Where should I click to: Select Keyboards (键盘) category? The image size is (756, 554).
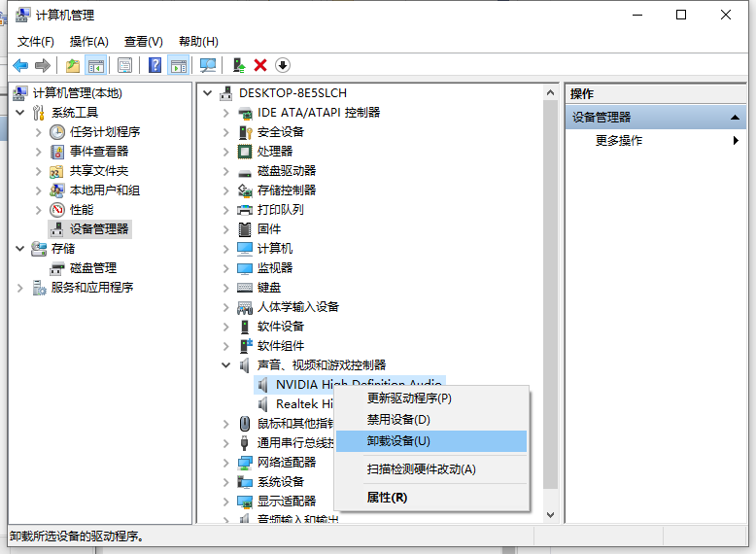point(269,288)
